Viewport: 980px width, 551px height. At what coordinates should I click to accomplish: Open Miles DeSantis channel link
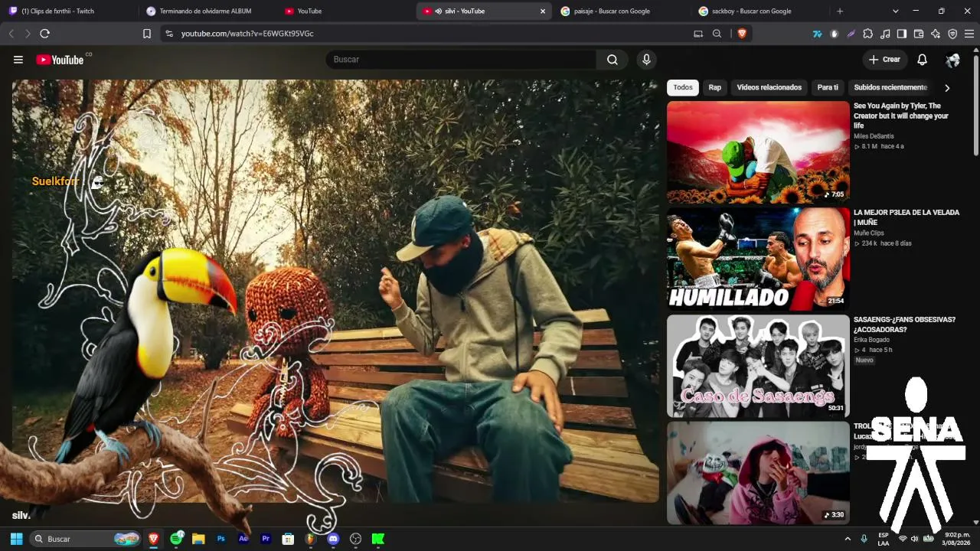click(874, 136)
